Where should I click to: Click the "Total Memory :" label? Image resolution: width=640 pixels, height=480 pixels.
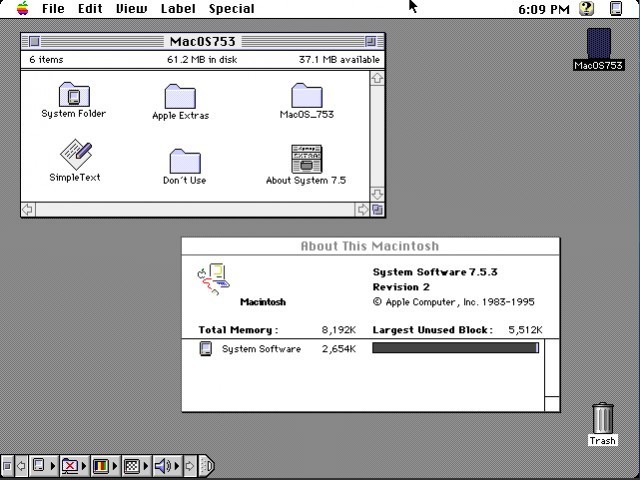(x=238, y=330)
